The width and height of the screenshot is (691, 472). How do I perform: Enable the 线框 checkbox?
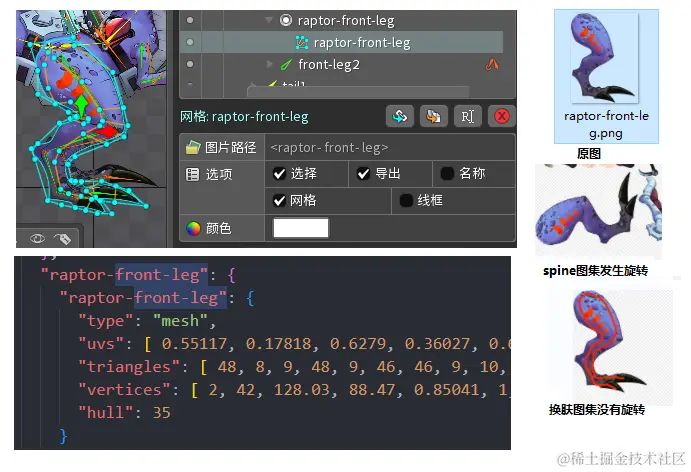(406, 201)
